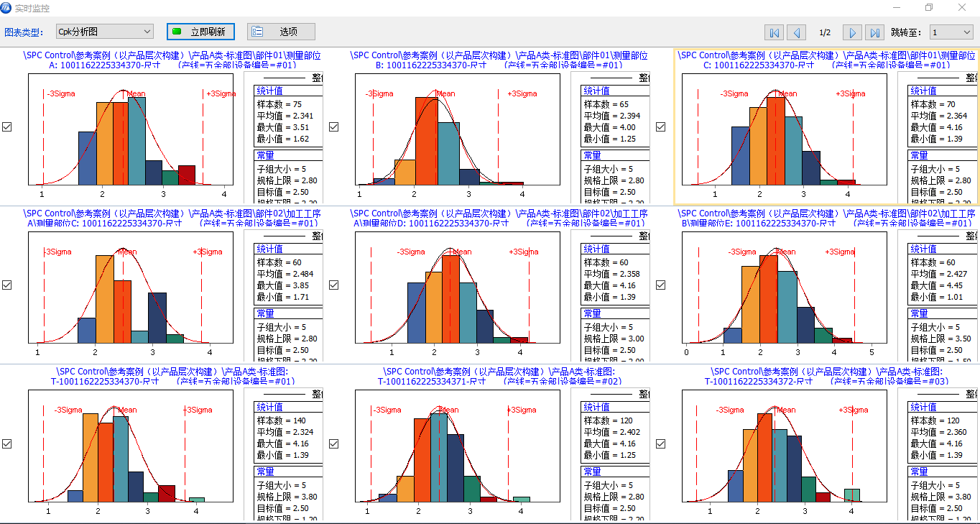
Task: Uncheck the T-1001162225334372 chart checkbox
Action: coord(660,443)
